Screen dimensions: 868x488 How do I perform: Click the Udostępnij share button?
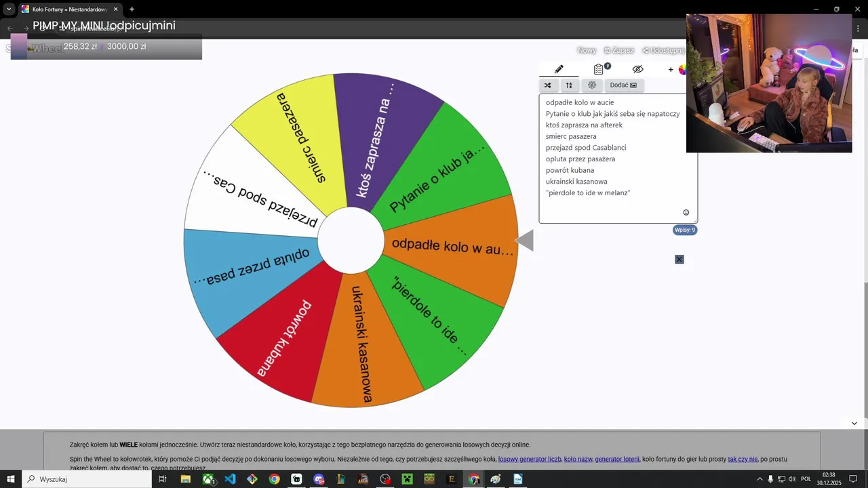pos(663,50)
